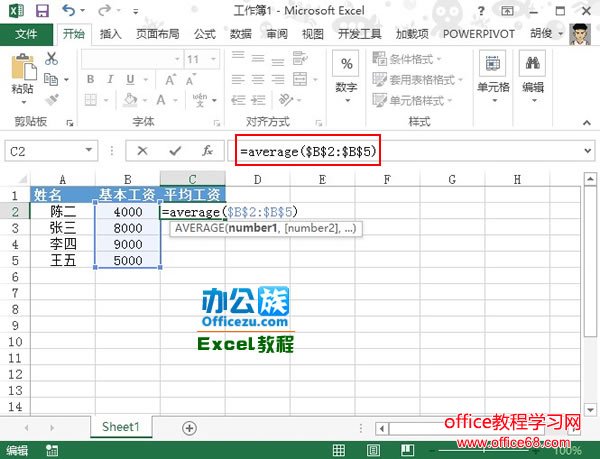Screen dimensions: 600x459
Task: Open the 编辑 editing group dropdown
Action: point(533,78)
